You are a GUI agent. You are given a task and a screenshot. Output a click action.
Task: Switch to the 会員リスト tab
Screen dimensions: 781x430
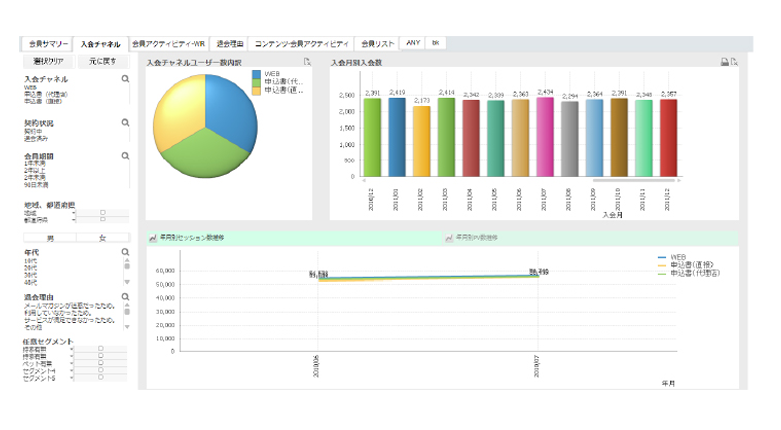(378, 44)
